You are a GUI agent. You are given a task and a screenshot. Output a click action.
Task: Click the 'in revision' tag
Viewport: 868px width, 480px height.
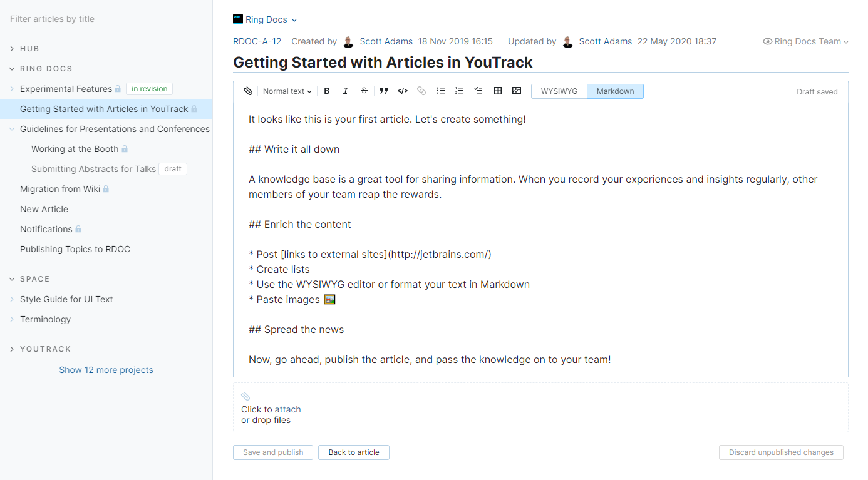[x=149, y=89]
